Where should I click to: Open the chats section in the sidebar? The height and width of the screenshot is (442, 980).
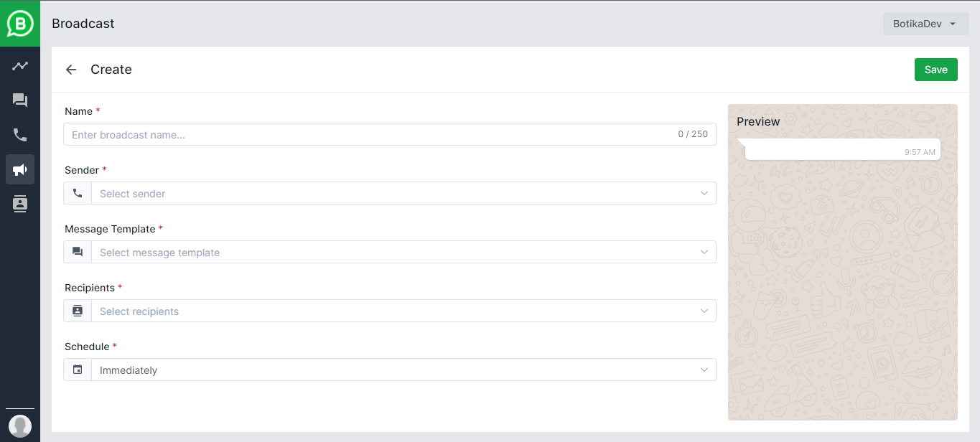coord(19,100)
